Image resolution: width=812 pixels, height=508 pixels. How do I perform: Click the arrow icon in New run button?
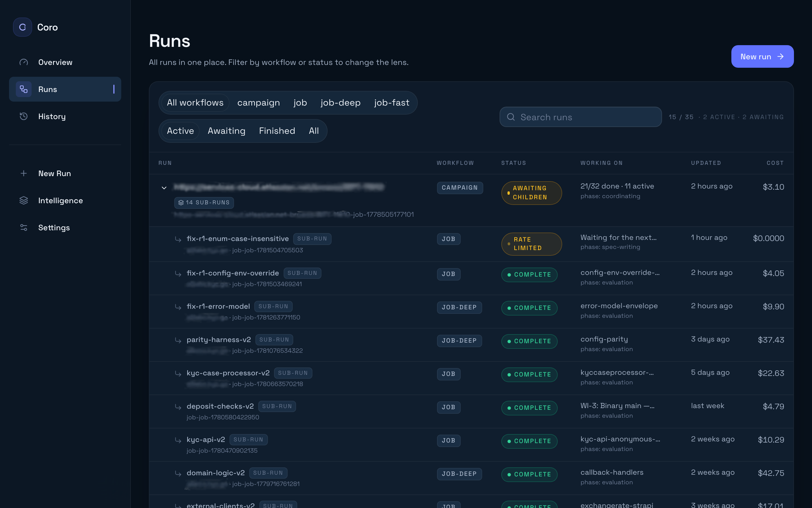[x=780, y=56]
